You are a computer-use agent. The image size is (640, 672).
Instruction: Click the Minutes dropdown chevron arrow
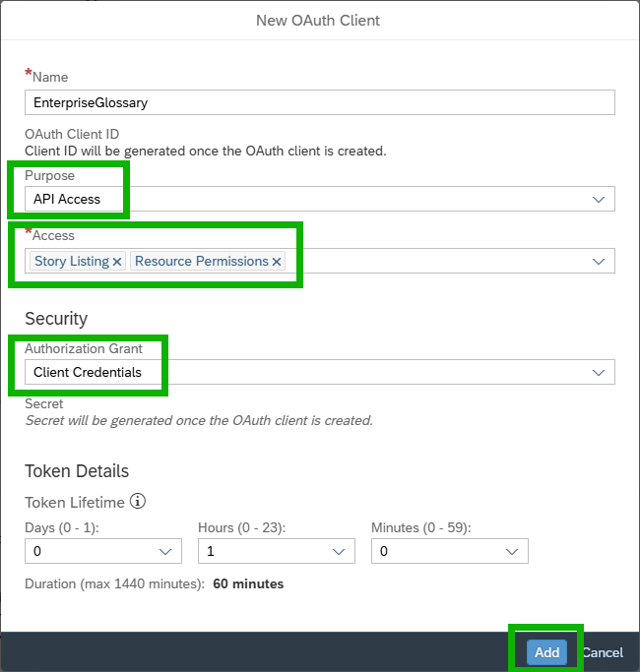[x=512, y=552]
